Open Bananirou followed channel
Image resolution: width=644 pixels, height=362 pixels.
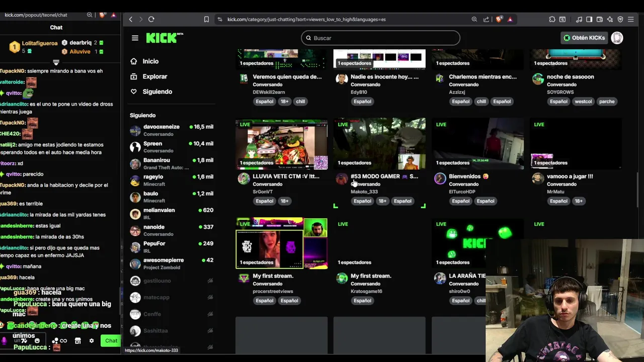tap(172, 163)
